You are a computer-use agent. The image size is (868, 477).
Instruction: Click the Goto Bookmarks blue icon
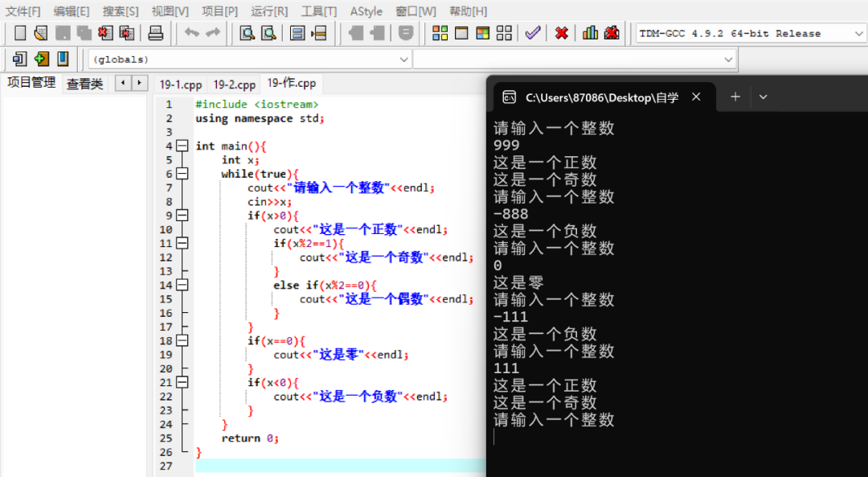coord(63,59)
